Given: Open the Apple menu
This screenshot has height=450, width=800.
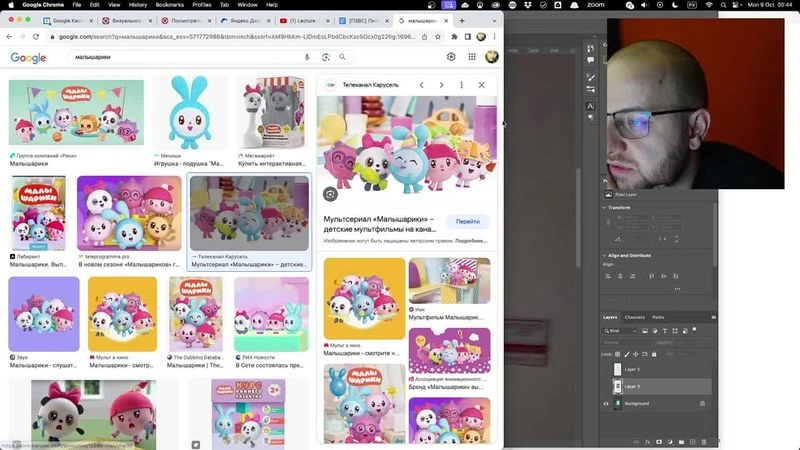Looking at the screenshot, I should tap(11, 5).
